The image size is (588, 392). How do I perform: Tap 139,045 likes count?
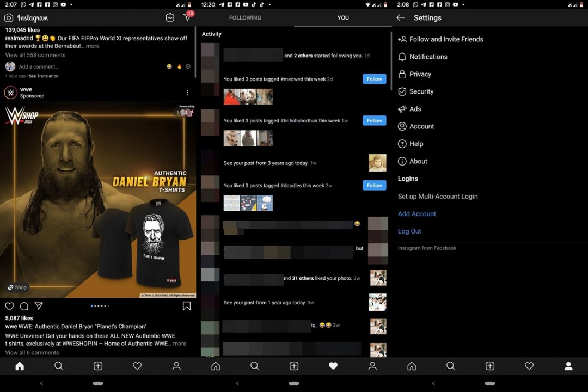click(22, 29)
